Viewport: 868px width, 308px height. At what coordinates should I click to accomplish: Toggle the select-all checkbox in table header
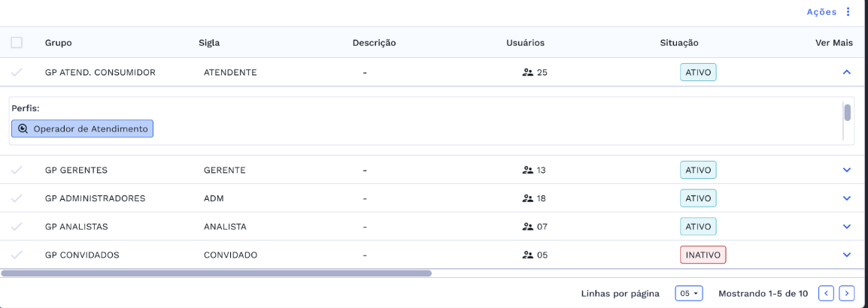pos(17,43)
